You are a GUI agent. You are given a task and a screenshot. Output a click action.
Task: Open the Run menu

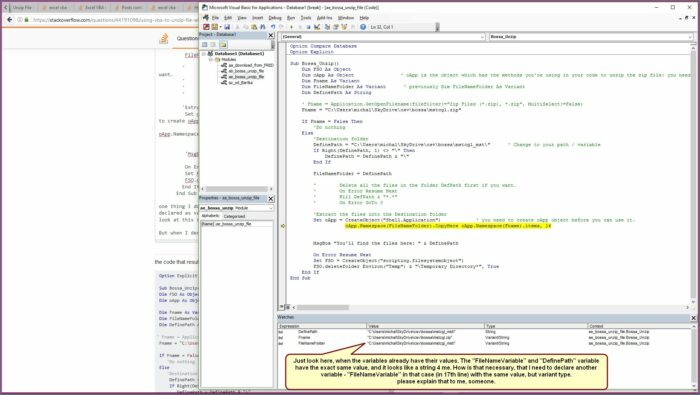coord(291,18)
